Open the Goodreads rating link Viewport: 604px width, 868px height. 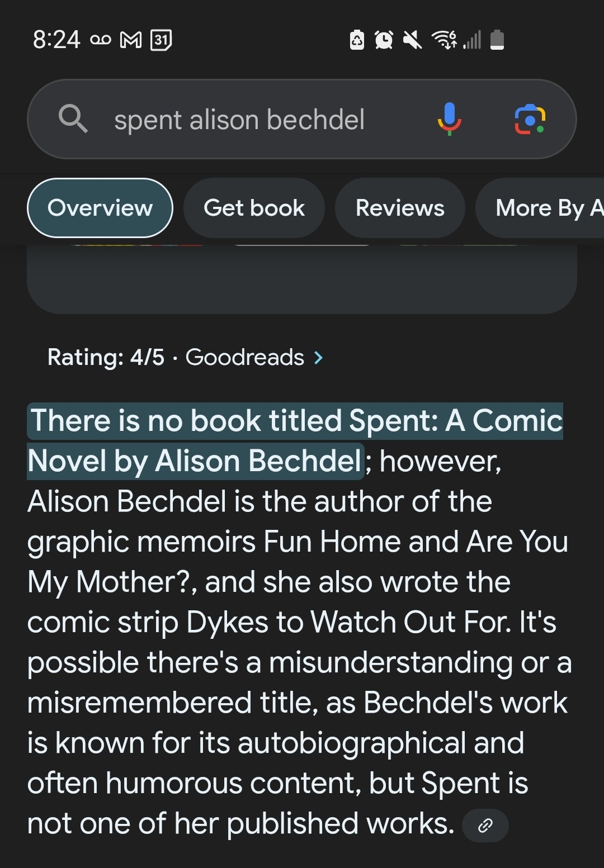244,357
